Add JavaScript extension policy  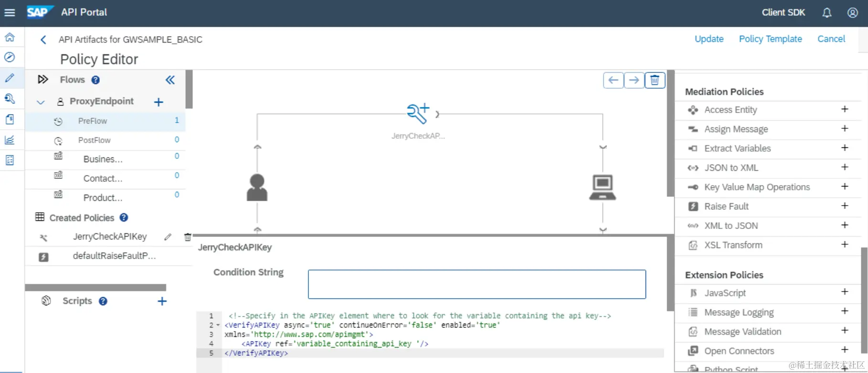(x=845, y=292)
